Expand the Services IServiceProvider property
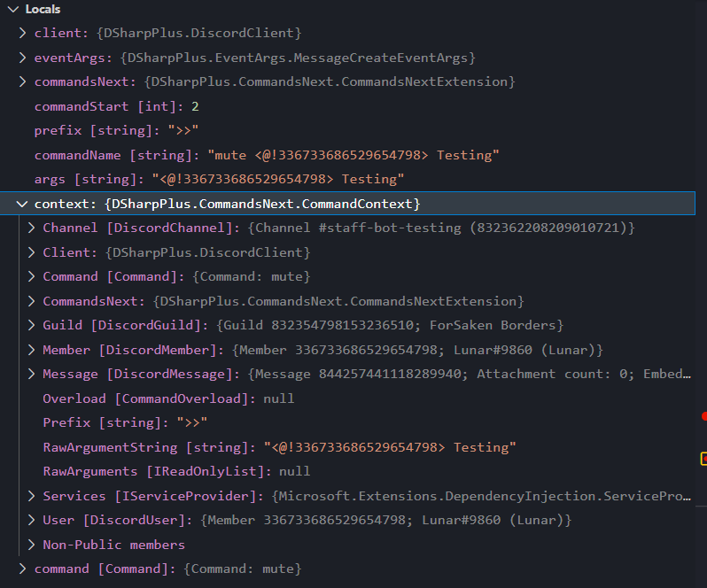Image resolution: width=707 pixels, height=588 pixels. pos(31,496)
